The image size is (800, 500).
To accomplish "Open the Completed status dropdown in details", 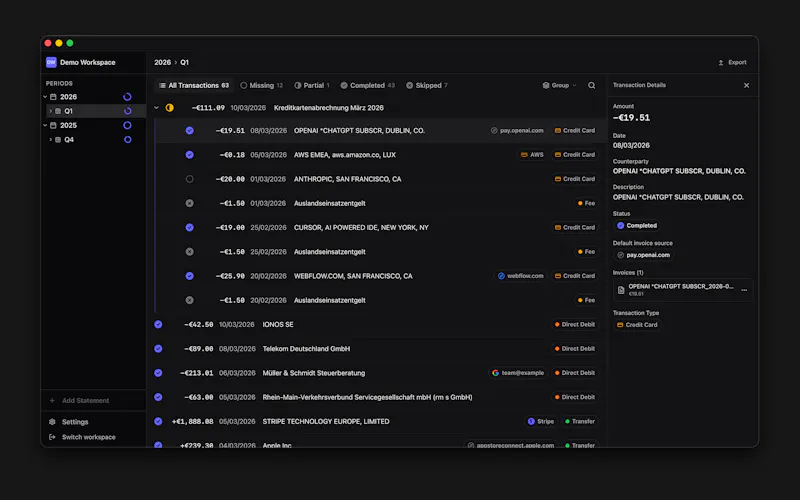I will tap(637, 226).
